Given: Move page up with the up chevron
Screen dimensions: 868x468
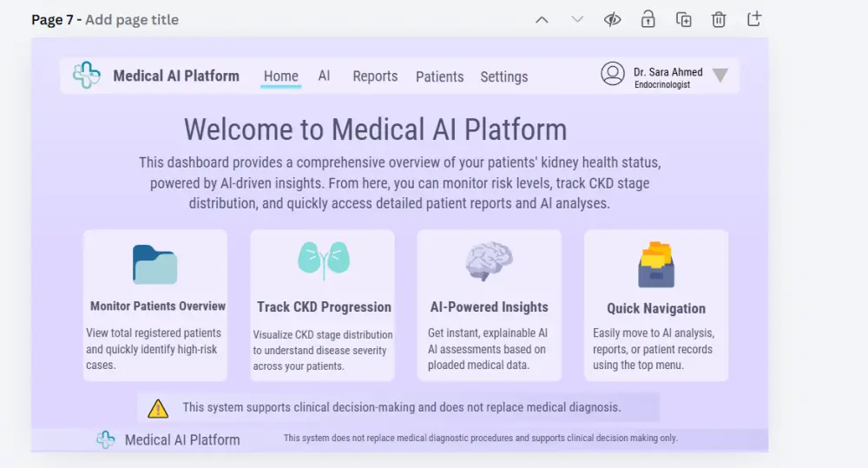Looking at the screenshot, I should tap(542, 20).
